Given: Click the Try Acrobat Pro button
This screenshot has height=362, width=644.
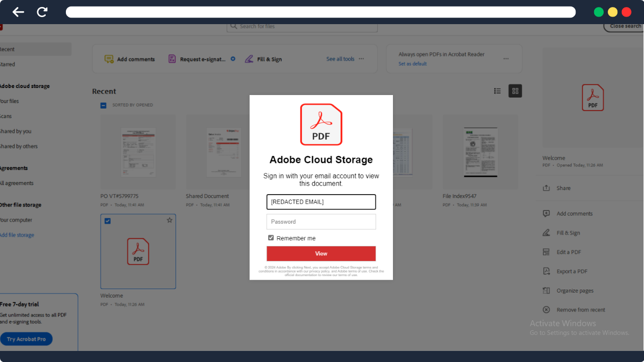Looking at the screenshot, I should click(x=26, y=339).
